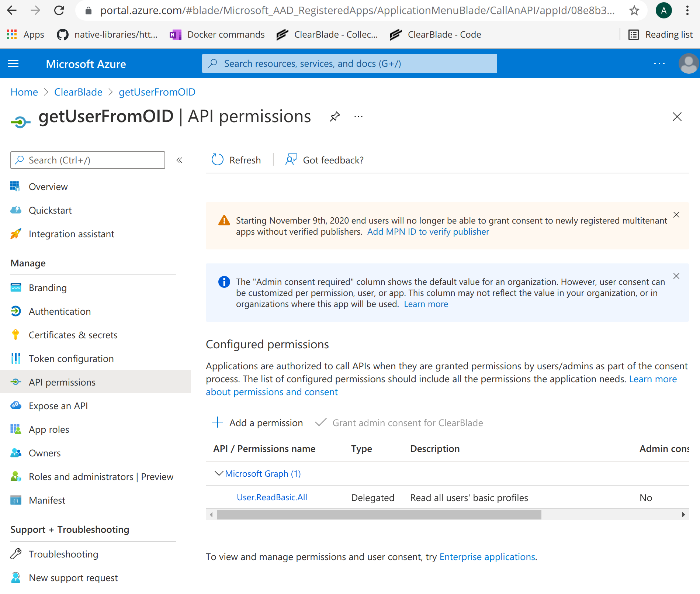Open the Azure header more options ellipsis

tap(659, 64)
